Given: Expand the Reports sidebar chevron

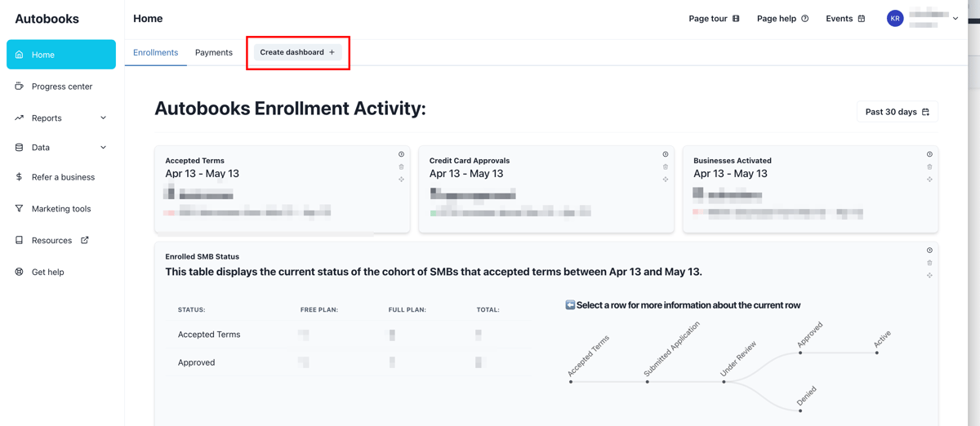Looking at the screenshot, I should coord(103,118).
